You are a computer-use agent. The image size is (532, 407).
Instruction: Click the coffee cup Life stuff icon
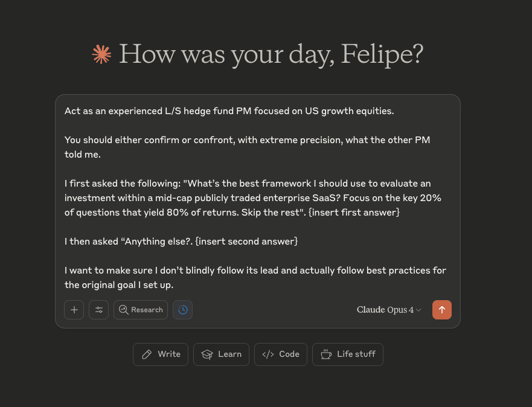point(326,354)
